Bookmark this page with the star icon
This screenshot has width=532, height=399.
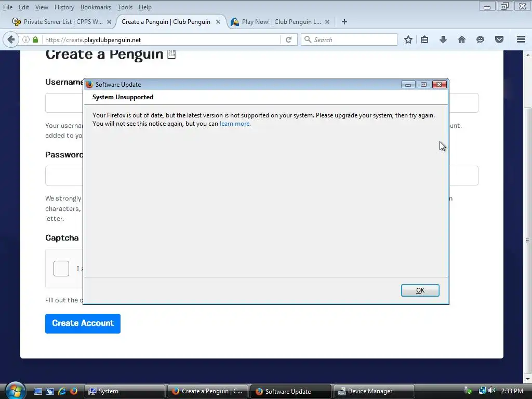(408, 39)
